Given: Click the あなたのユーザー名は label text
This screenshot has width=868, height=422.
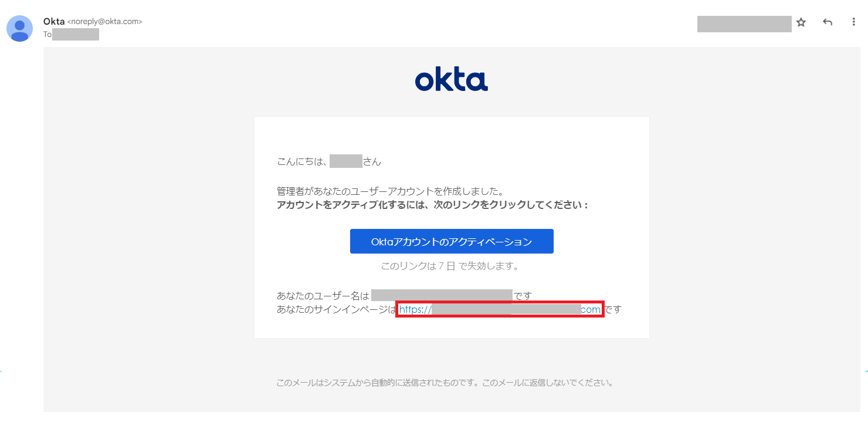Looking at the screenshot, I should point(323,295).
